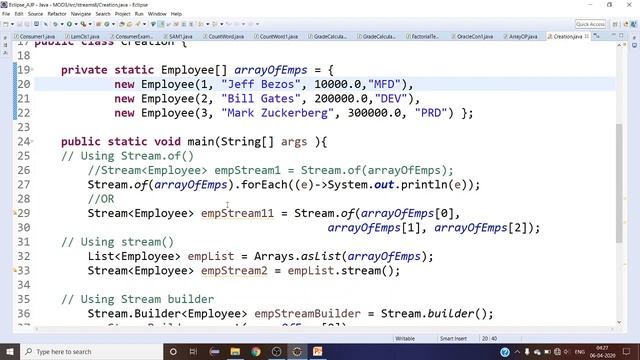Viewport: 640px width, 360px height.
Task: Open the Navigate menu
Action: (x=81, y=14)
